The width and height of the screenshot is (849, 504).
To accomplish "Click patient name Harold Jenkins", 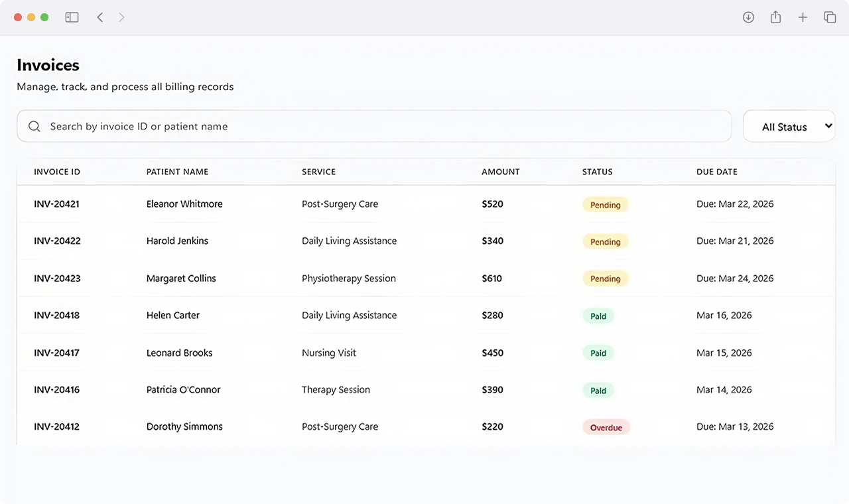I will pos(177,241).
